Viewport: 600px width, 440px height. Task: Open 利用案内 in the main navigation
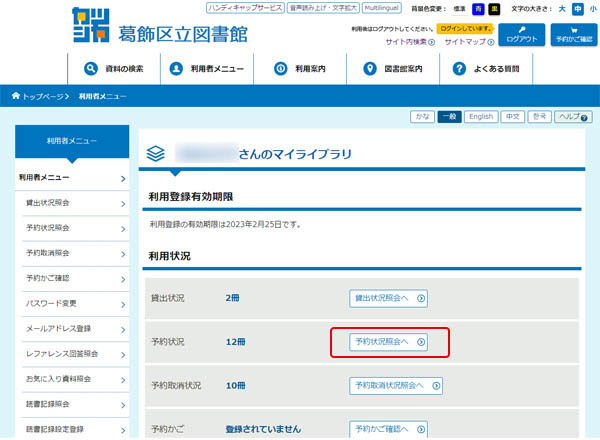pyautogui.click(x=300, y=68)
